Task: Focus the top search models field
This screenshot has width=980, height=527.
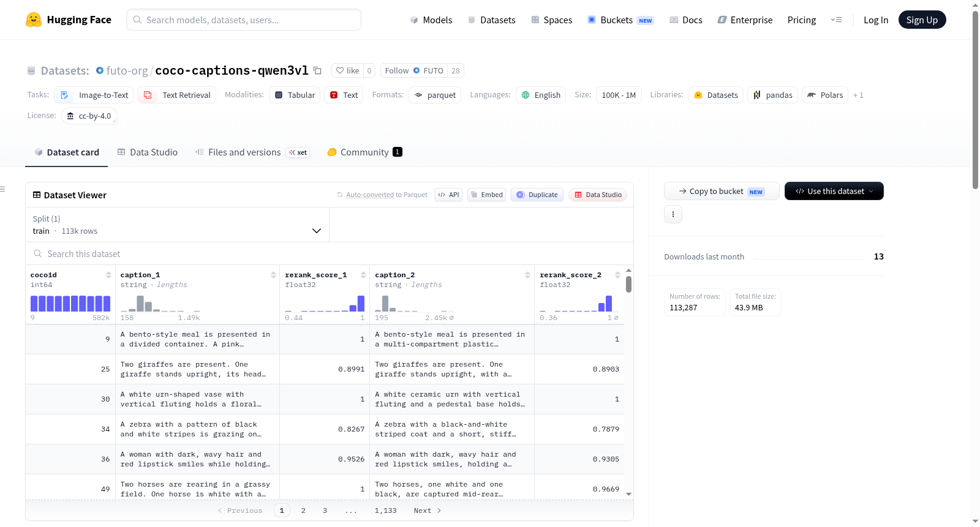Action: click(244, 20)
